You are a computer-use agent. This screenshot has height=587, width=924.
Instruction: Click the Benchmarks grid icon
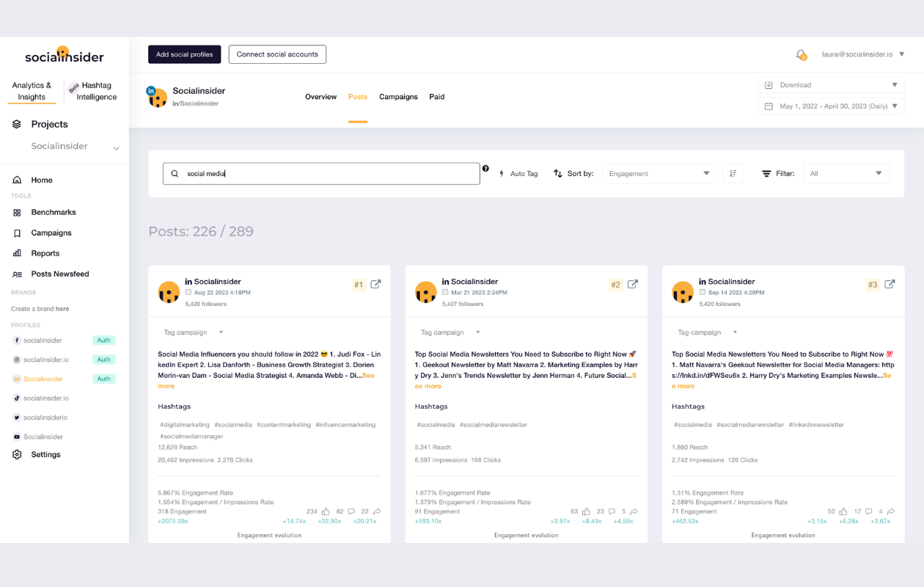coord(17,212)
